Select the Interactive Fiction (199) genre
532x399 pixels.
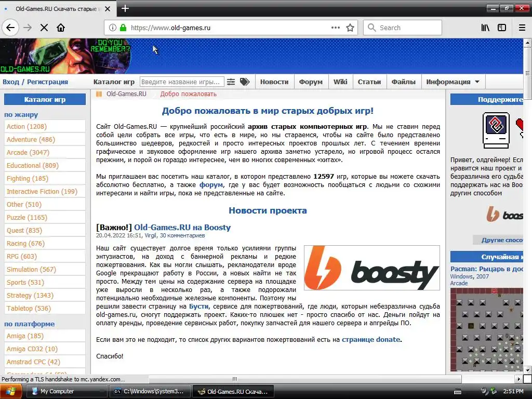click(x=45, y=192)
